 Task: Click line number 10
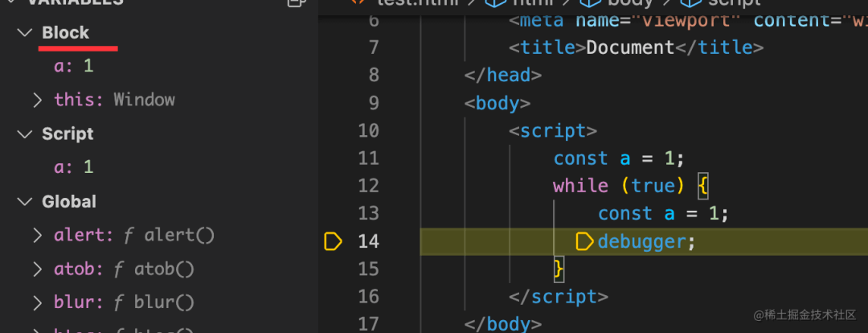368,131
